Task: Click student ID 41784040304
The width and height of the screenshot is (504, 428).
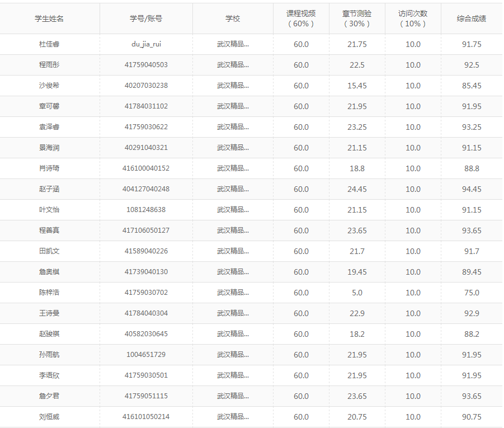Action: 146,313
